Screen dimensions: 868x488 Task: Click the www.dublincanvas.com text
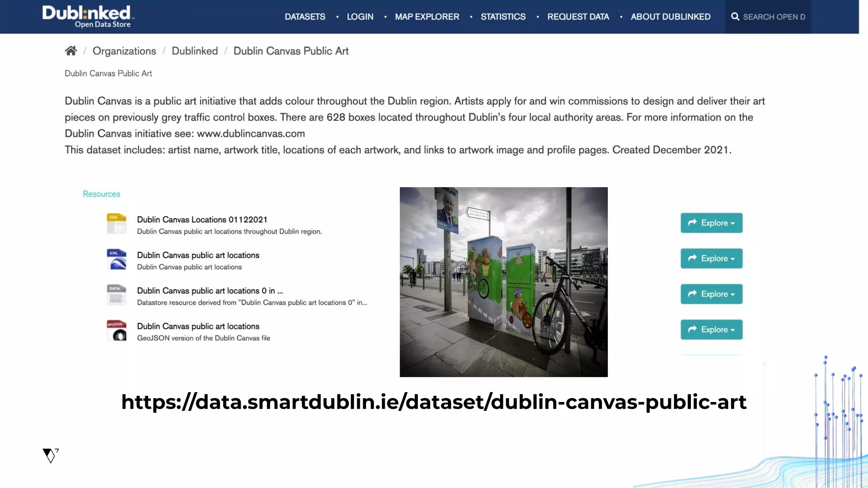pyautogui.click(x=251, y=133)
